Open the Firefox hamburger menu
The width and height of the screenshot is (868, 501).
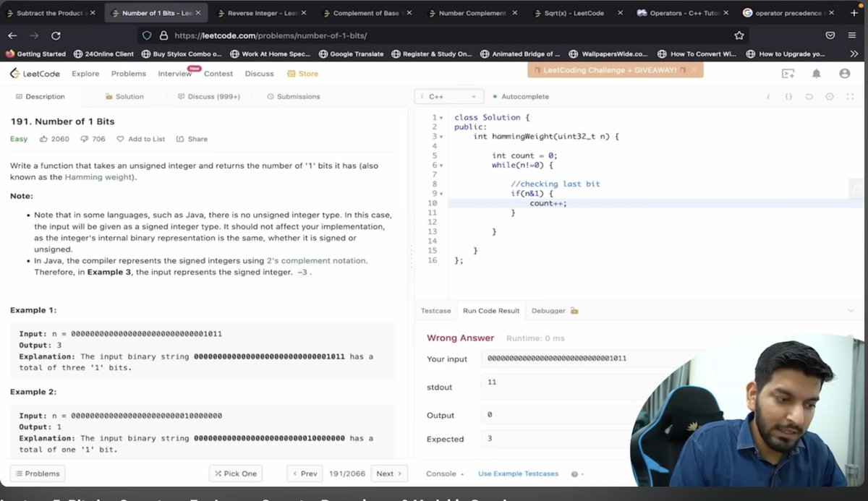(851, 35)
